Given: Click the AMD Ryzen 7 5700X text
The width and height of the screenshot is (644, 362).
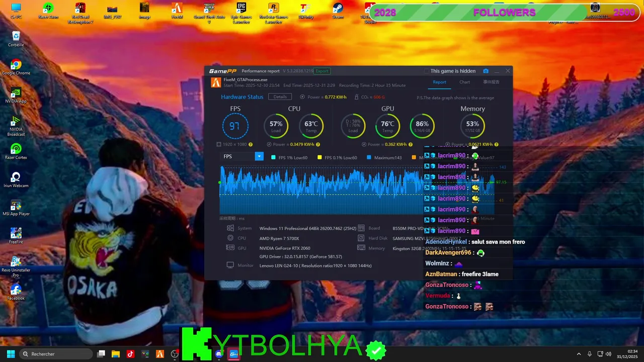Looking at the screenshot, I should coord(279,238).
